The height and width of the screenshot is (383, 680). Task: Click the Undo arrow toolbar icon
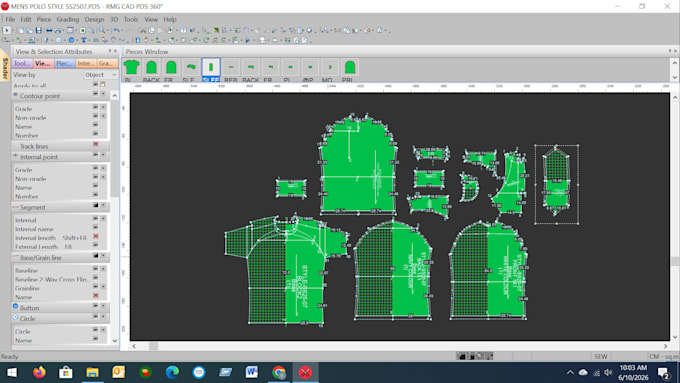click(x=116, y=30)
